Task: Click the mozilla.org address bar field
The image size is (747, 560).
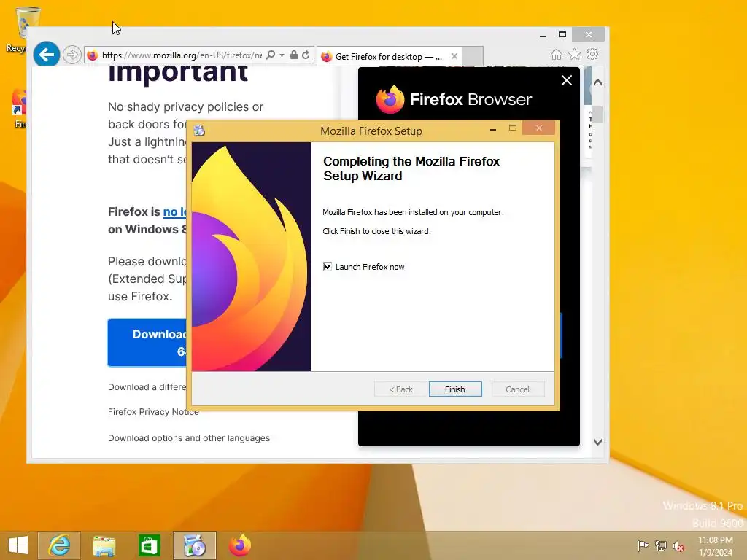Action: 182,55
